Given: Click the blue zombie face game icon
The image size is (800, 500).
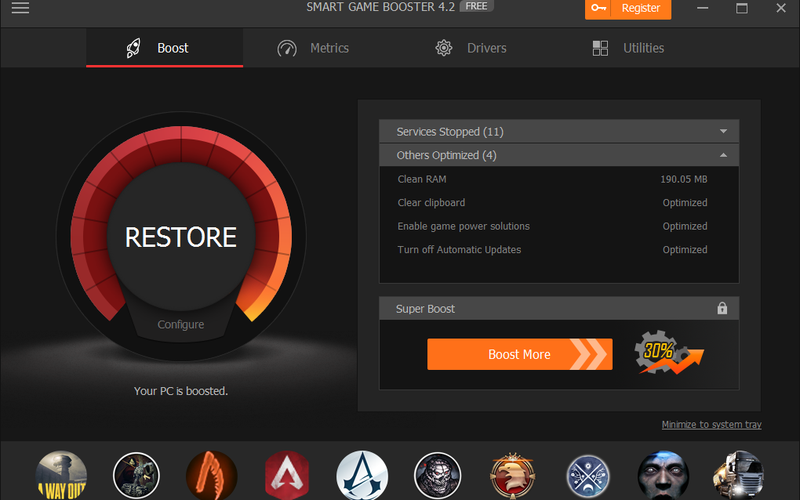Looking at the screenshot, I should pos(663,475).
